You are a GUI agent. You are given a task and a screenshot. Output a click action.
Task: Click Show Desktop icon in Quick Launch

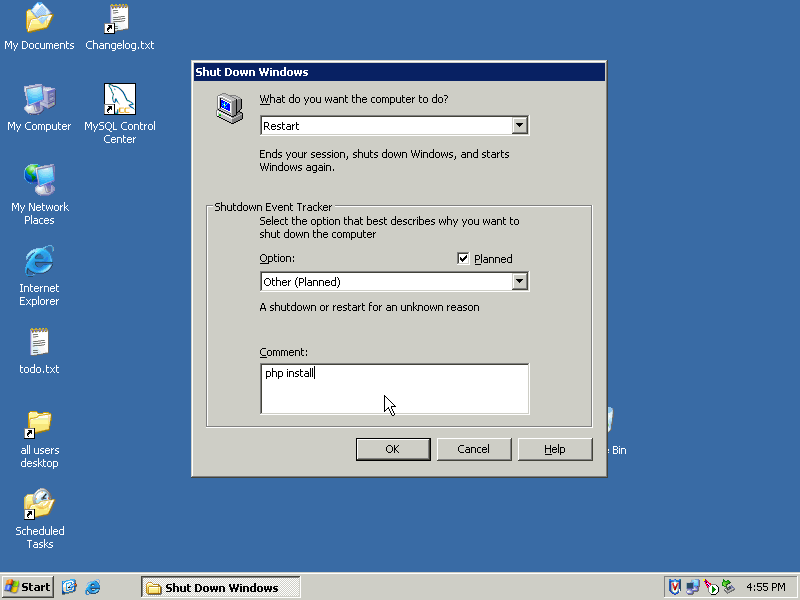[x=70, y=587]
